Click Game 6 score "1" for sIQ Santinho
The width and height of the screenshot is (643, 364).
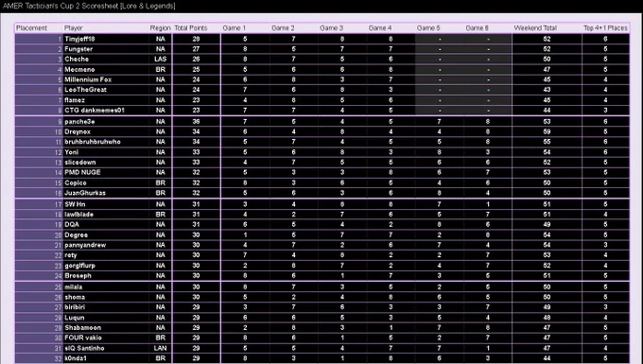[488, 349]
